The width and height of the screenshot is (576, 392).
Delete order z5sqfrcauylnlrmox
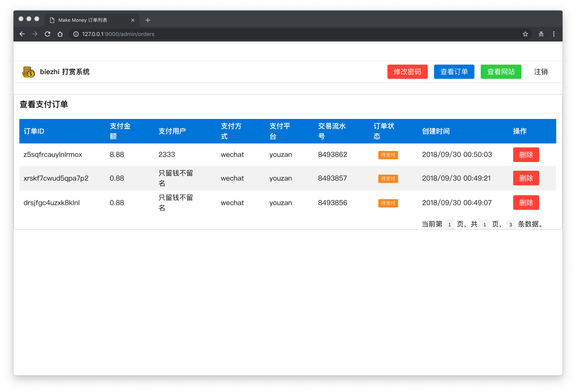[x=526, y=155]
